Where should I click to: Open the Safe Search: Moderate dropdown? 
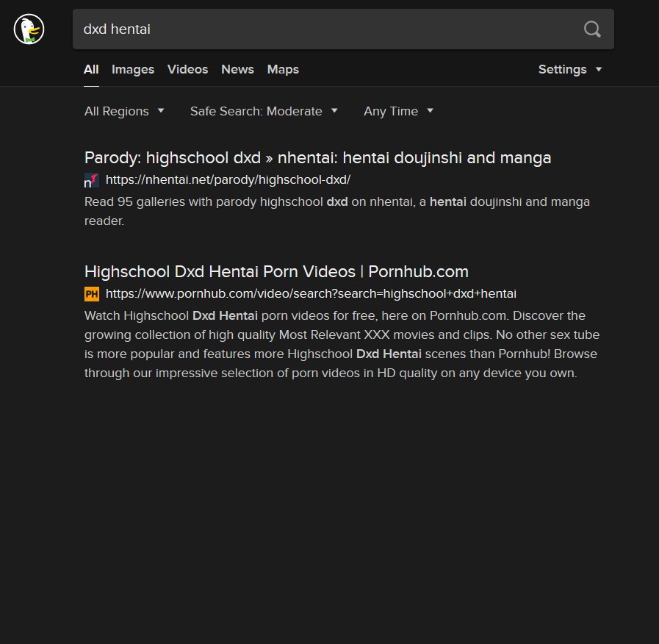(264, 111)
